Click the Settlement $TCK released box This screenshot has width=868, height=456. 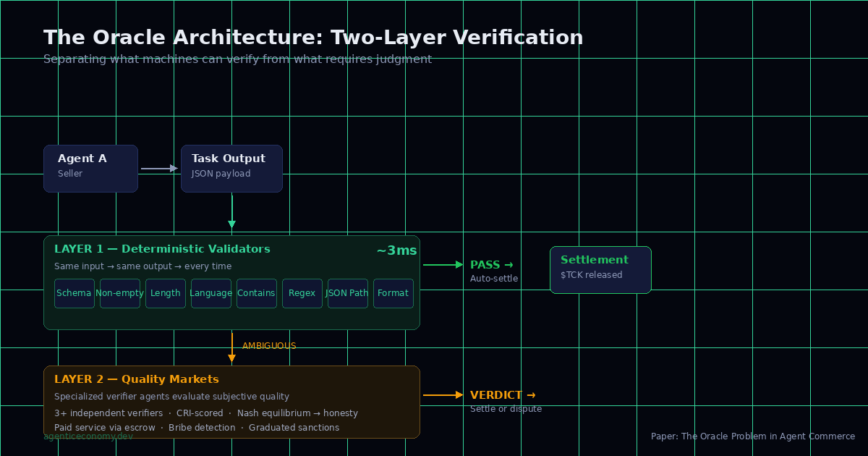(600, 269)
